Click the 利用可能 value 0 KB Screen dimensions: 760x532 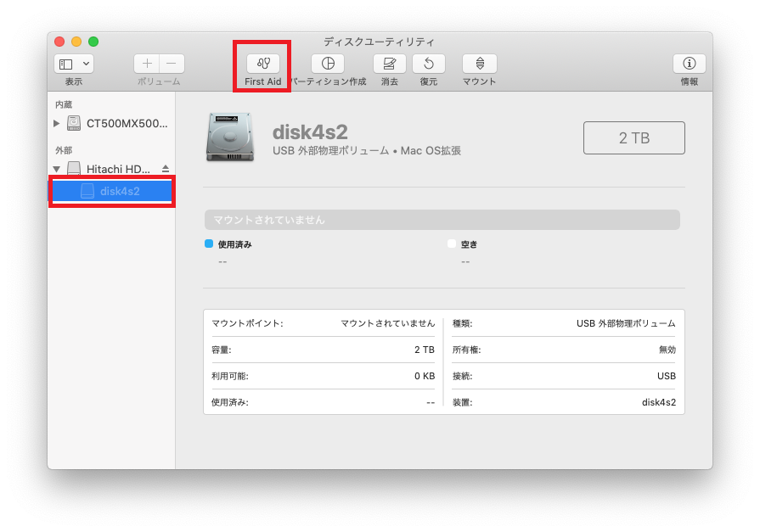point(425,376)
